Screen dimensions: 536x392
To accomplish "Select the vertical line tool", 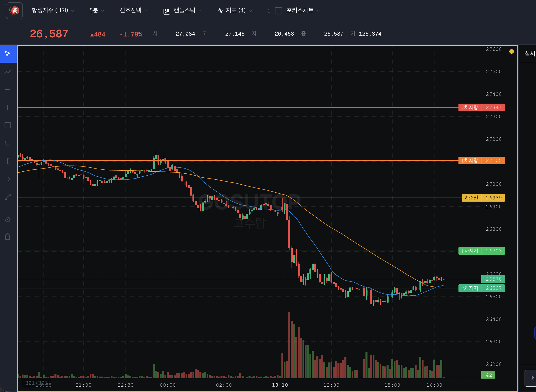I will (x=8, y=107).
